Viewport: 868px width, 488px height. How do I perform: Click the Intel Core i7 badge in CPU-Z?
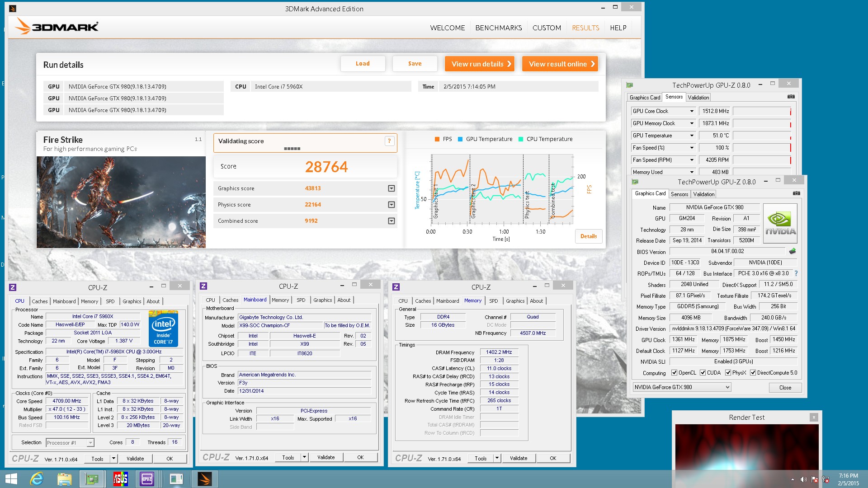click(x=163, y=329)
